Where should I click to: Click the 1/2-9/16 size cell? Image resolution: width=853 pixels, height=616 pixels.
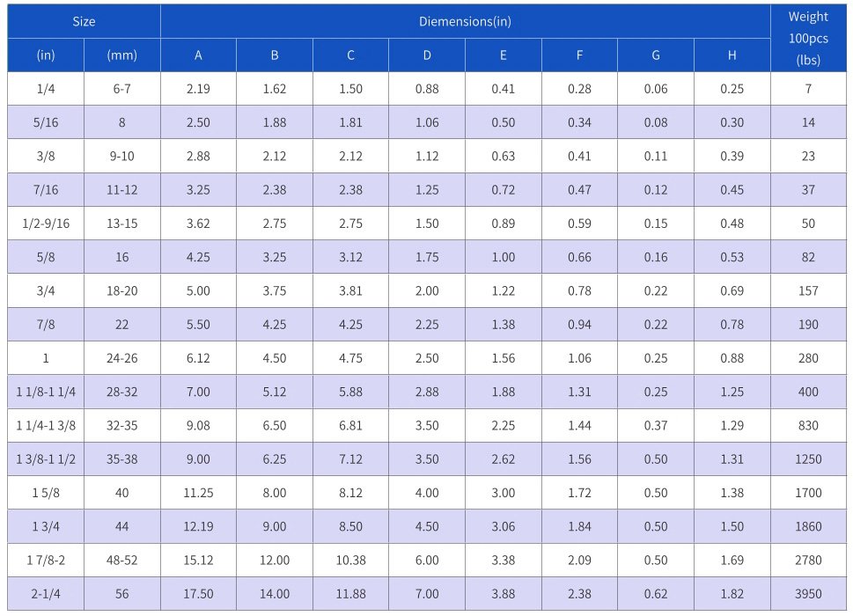point(46,224)
